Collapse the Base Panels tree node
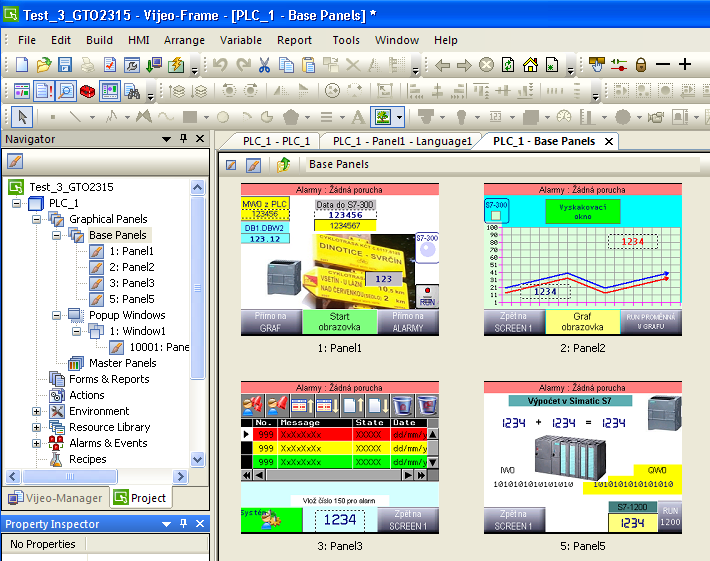This screenshot has height=561, width=710. click(56, 235)
